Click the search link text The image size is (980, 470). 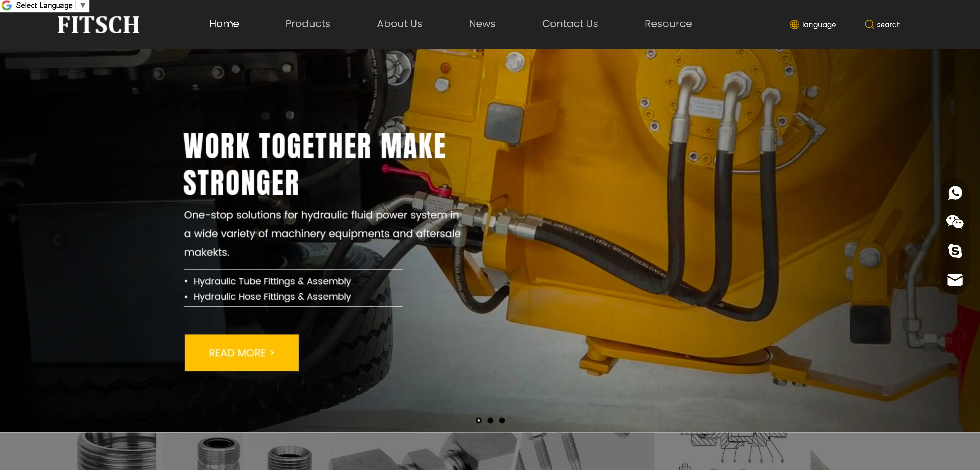[x=888, y=25]
